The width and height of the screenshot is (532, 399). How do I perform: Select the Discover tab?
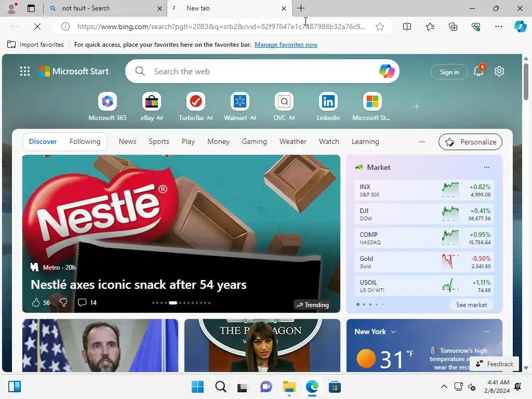point(43,141)
